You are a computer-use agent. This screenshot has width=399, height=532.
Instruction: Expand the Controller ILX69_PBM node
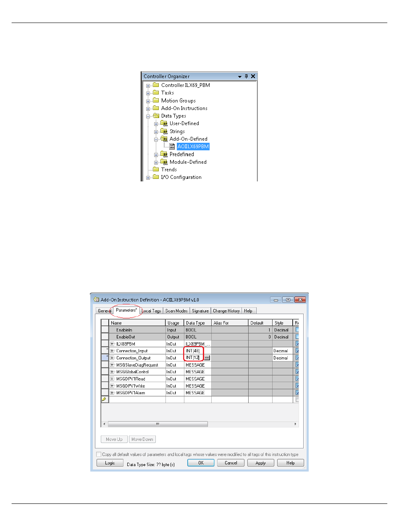point(148,86)
